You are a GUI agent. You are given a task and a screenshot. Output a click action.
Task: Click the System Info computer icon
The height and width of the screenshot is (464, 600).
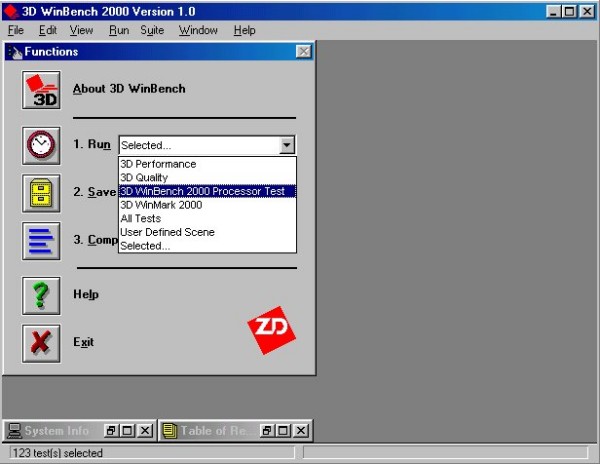[x=15, y=431]
